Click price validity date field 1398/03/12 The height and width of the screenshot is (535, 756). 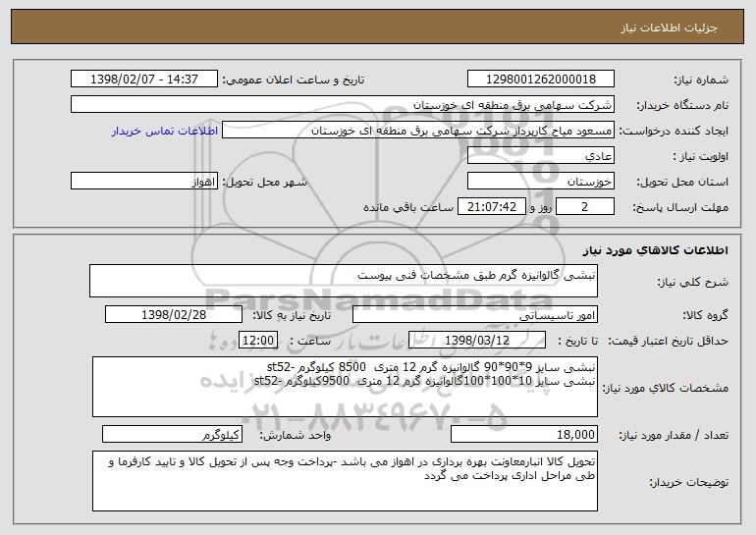coord(477,341)
